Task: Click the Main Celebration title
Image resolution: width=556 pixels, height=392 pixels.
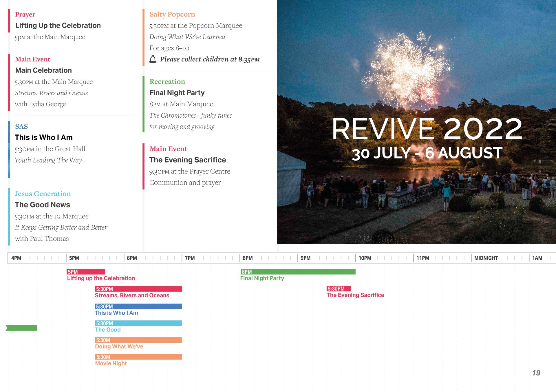Action: [x=43, y=70]
